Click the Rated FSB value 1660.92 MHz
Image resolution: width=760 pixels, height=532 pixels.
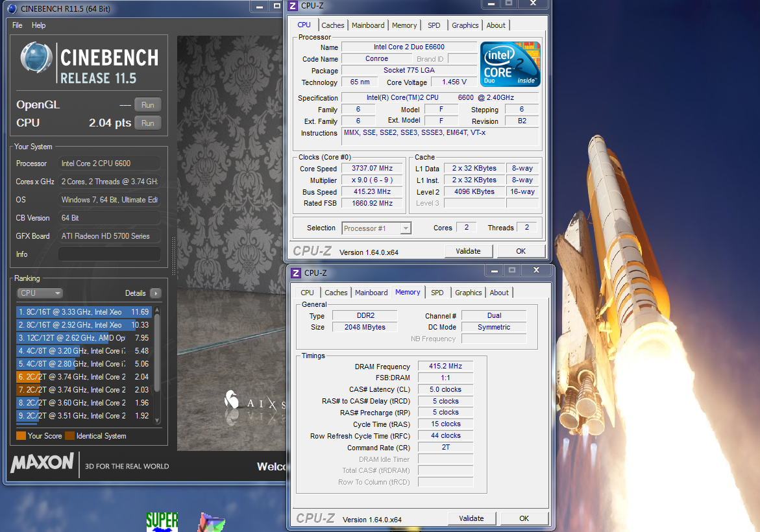(373, 204)
